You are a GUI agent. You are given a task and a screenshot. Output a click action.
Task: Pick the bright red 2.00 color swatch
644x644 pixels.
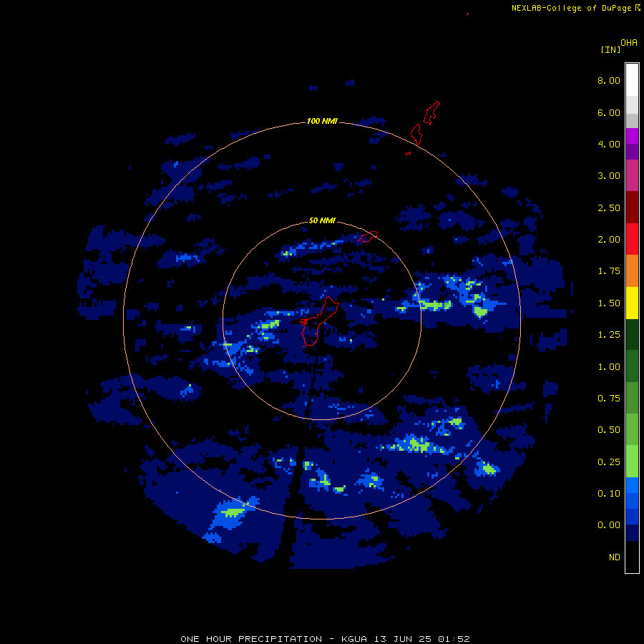click(x=632, y=239)
